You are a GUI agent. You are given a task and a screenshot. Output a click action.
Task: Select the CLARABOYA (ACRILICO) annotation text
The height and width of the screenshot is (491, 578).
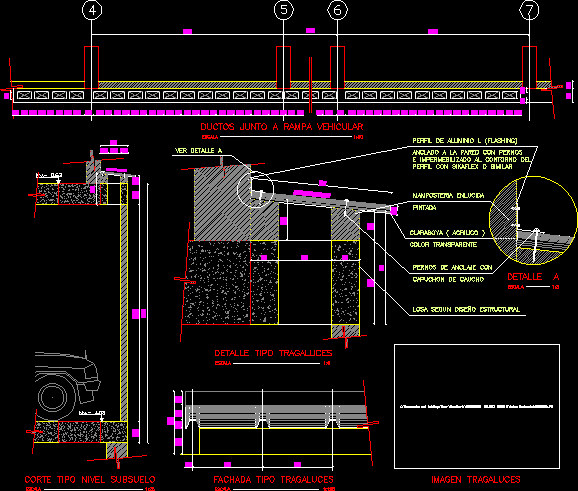(448, 233)
